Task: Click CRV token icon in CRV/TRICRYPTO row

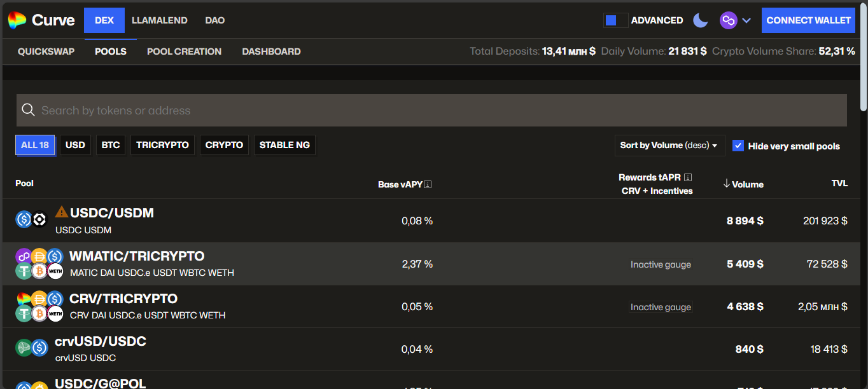Action: (24, 299)
